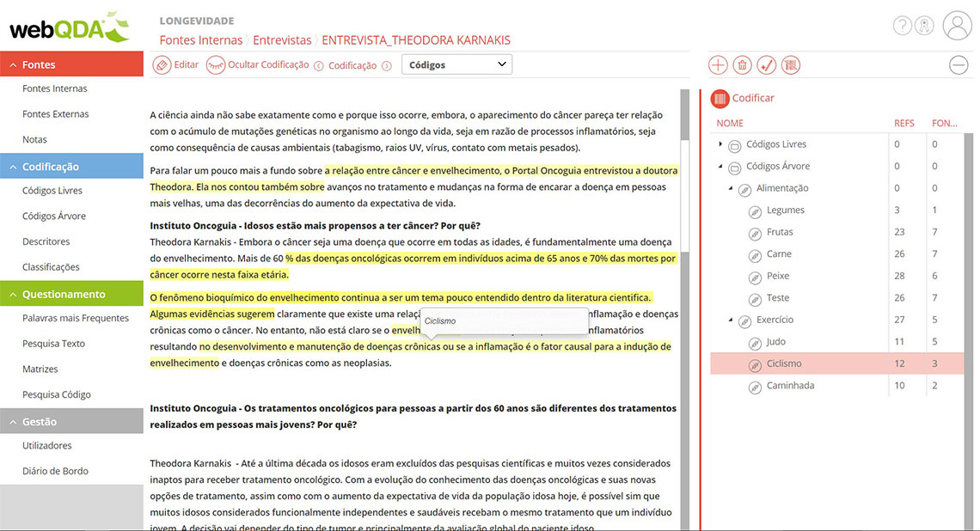The width and height of the screenshot is (980, 531).
Task: Expand the Códigos Livres tree node
Action: [x=720, y=144]
